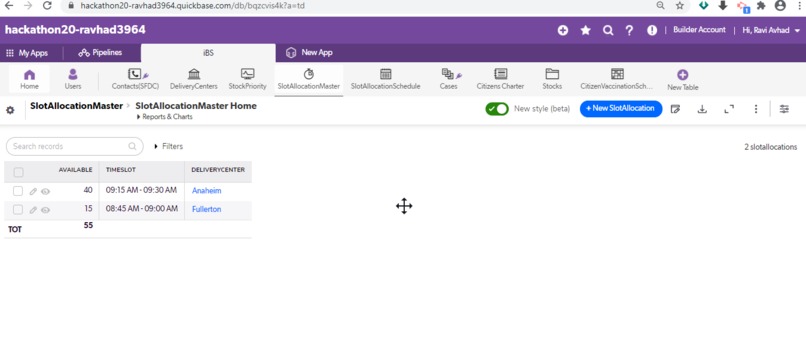Open StockPriority table
Image resolution: width=806 pixels, height=364 pixels.
pyautogui.click(x=248, y=79)
